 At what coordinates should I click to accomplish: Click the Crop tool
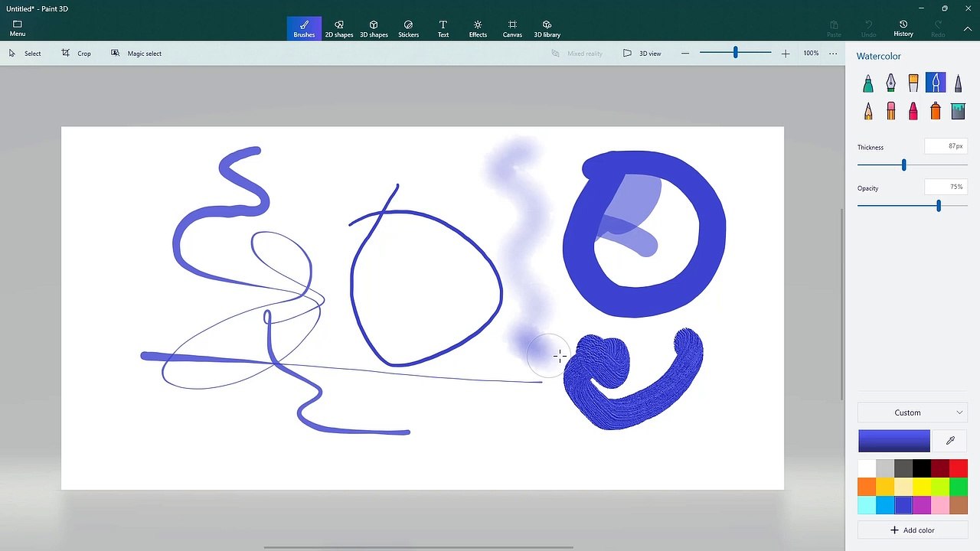(76, 54)
